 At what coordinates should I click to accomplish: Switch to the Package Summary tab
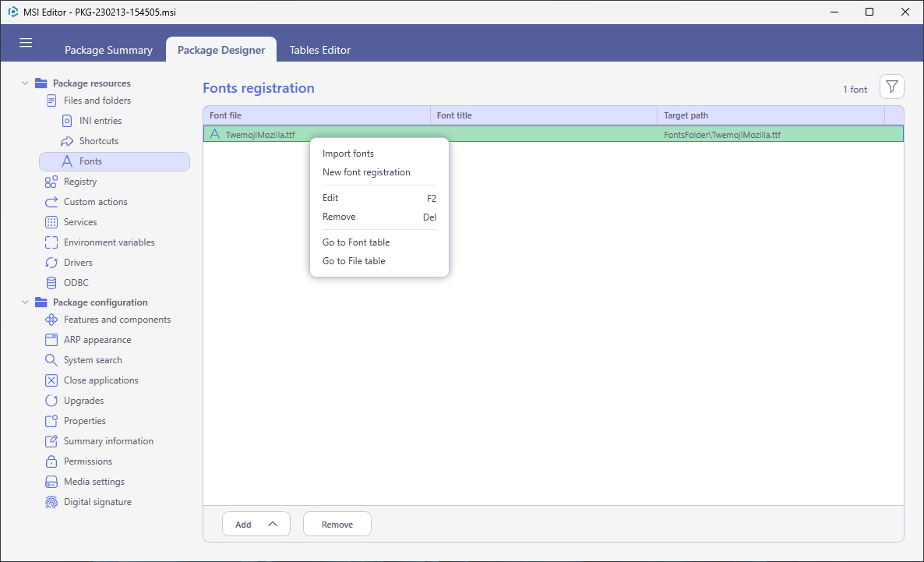(x=108, y=50)
